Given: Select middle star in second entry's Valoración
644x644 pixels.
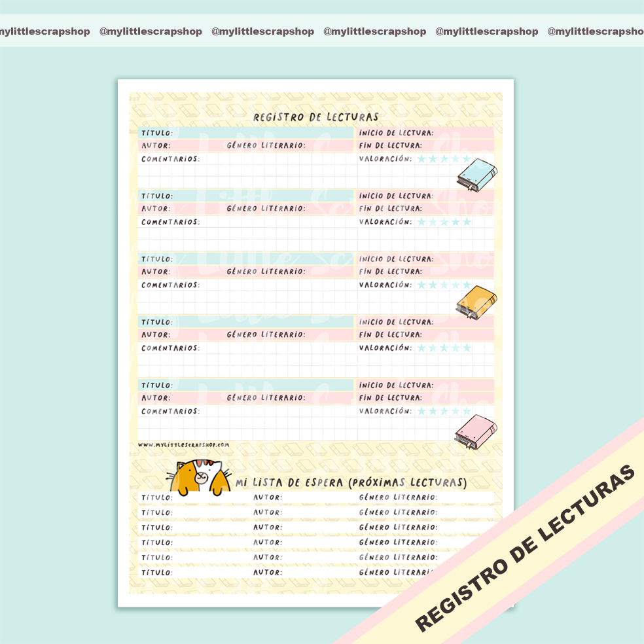Looking at the screenshot, I should 444,223.
